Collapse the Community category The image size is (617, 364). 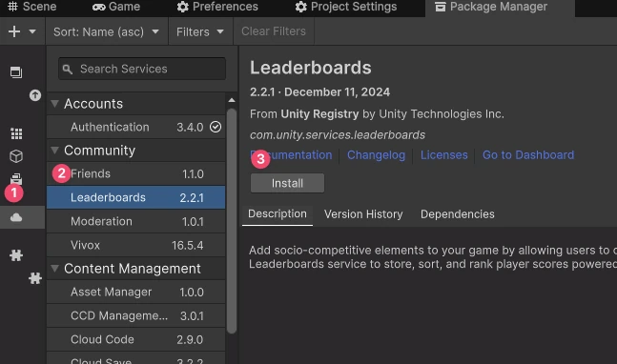point(54,151)
